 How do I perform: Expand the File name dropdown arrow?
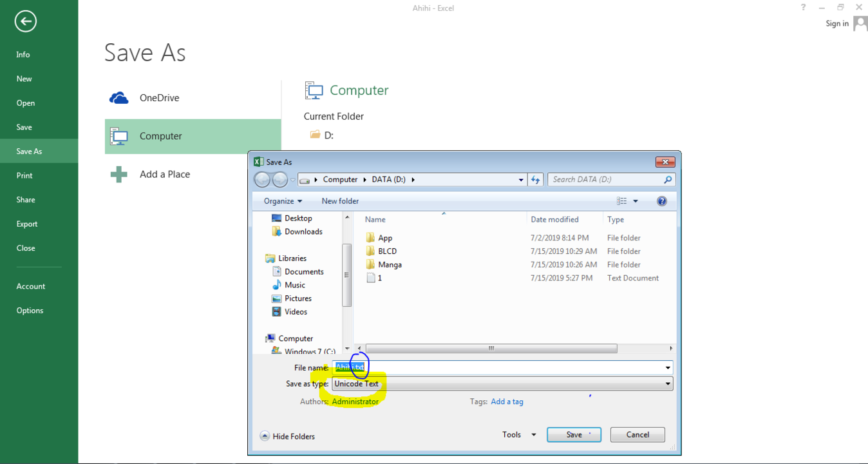668,367
